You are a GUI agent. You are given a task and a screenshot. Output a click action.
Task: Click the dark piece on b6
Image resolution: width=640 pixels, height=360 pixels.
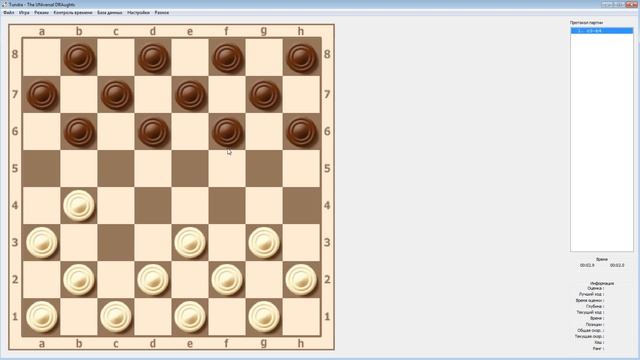click(x=79, y=132)
